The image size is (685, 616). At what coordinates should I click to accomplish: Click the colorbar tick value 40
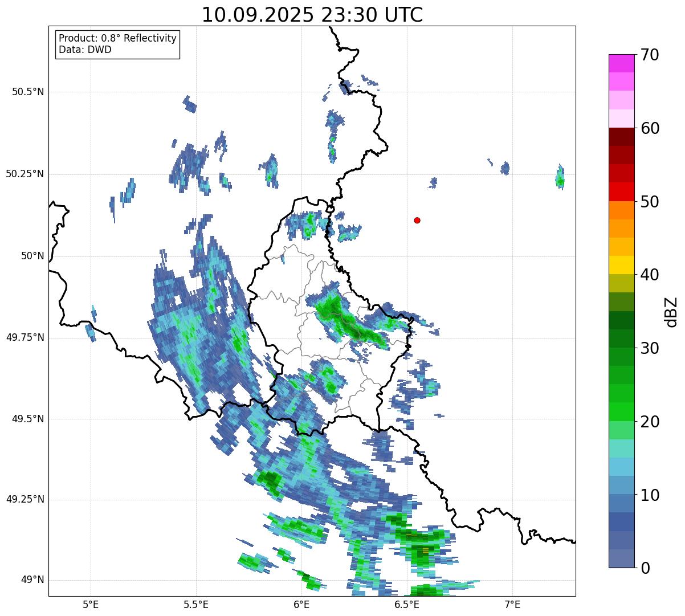[x=649, y=275]
